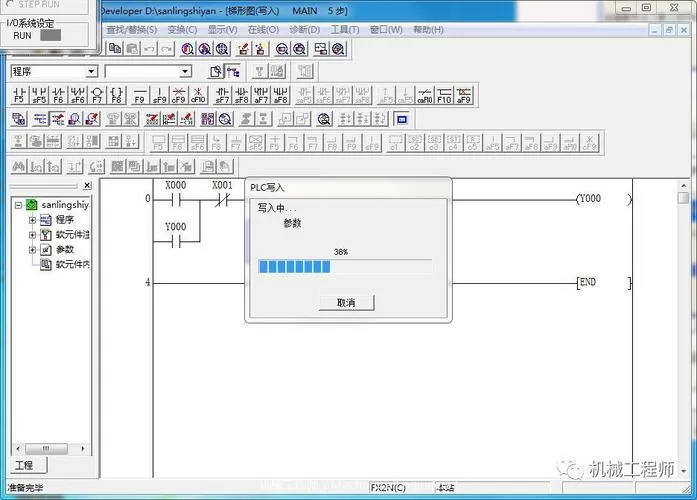Select the F6 normally closed contact tool
The height and width of the screenshot is (500, 697).
pyautogui.click(x=58, y=95)
